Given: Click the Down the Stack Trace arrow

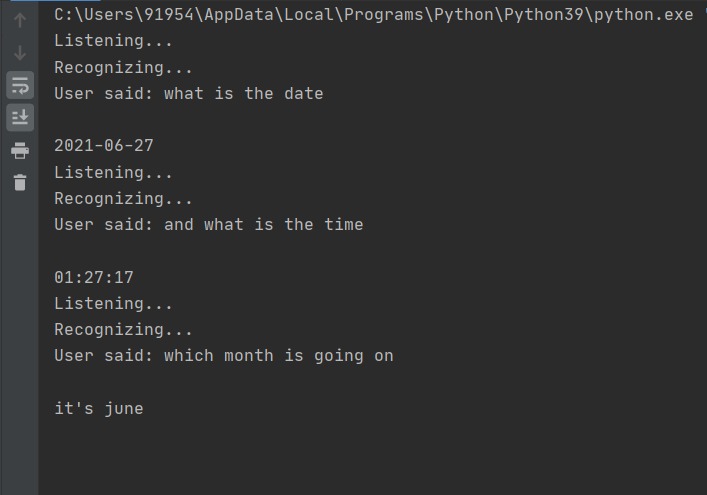Looking at the screenshot, I should coord(19,52).
